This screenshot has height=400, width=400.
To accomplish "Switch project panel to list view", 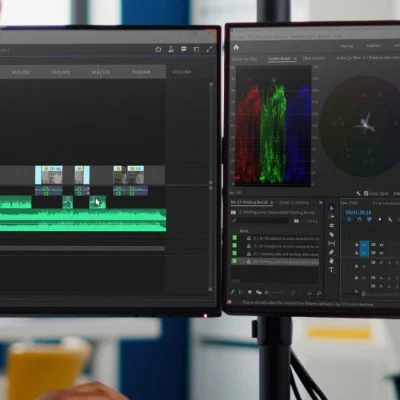I will click(241, 292).
